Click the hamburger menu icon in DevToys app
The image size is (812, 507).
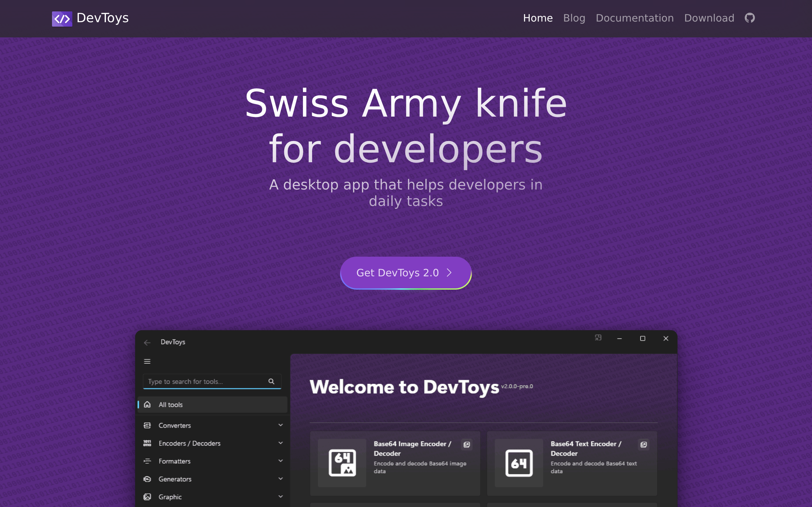pyautogui.click(x=147, y=361)
